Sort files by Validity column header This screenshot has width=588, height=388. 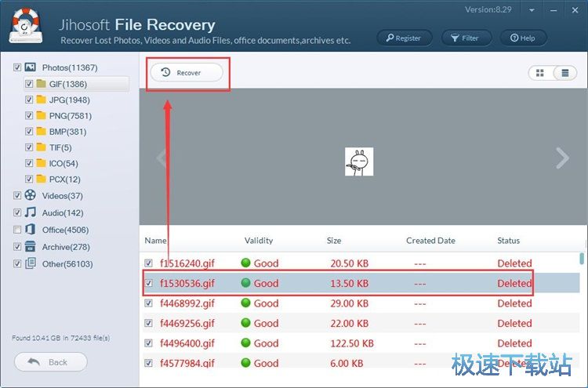pyautogui.click(x=259, y=241)
